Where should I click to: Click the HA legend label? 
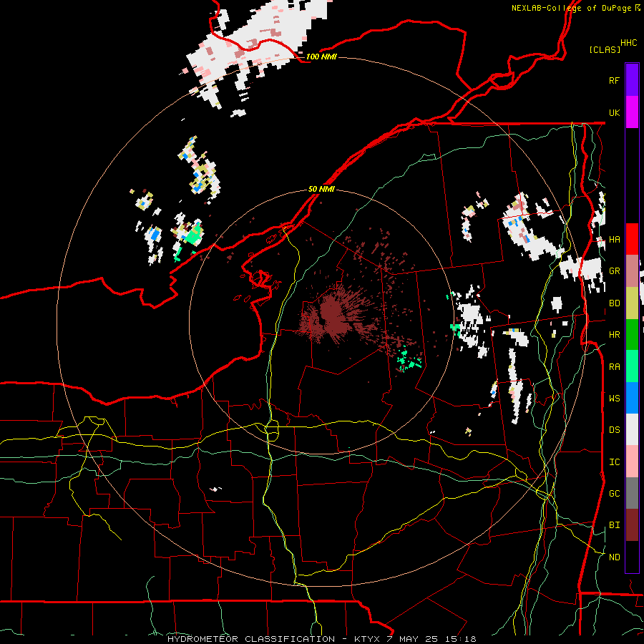[x=614, y=239]
